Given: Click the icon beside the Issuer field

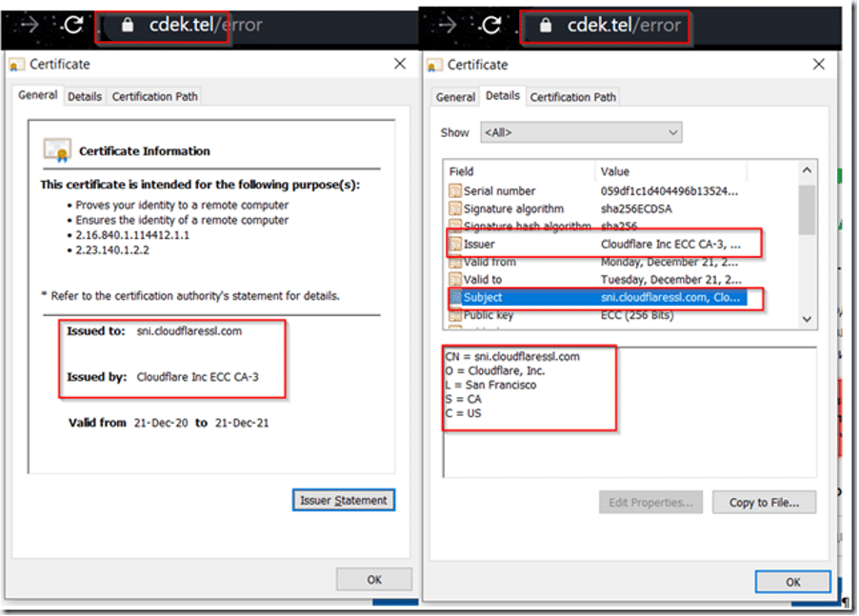Looking at the screenshot, I should [x=454, y=244].
